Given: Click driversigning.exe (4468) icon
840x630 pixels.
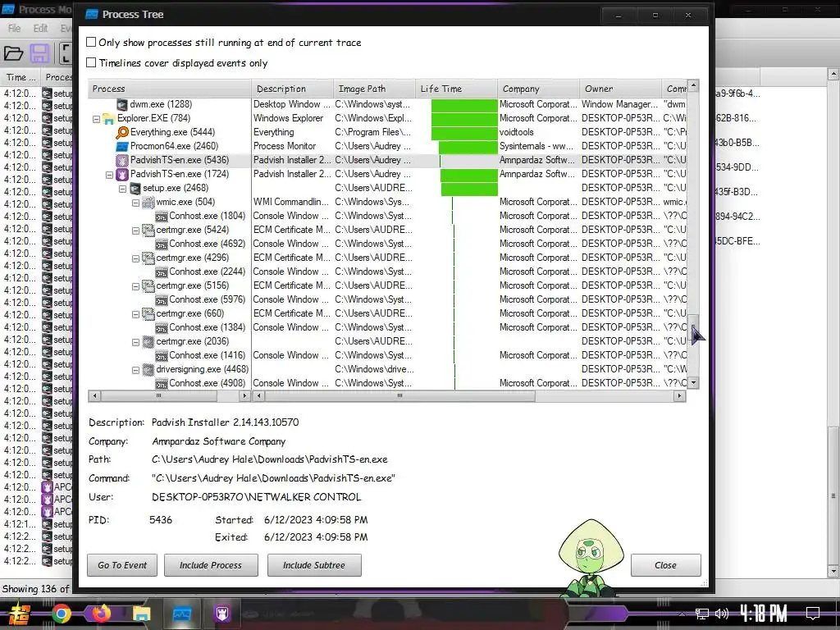Looking at the screenshot, I should (148, 369).
